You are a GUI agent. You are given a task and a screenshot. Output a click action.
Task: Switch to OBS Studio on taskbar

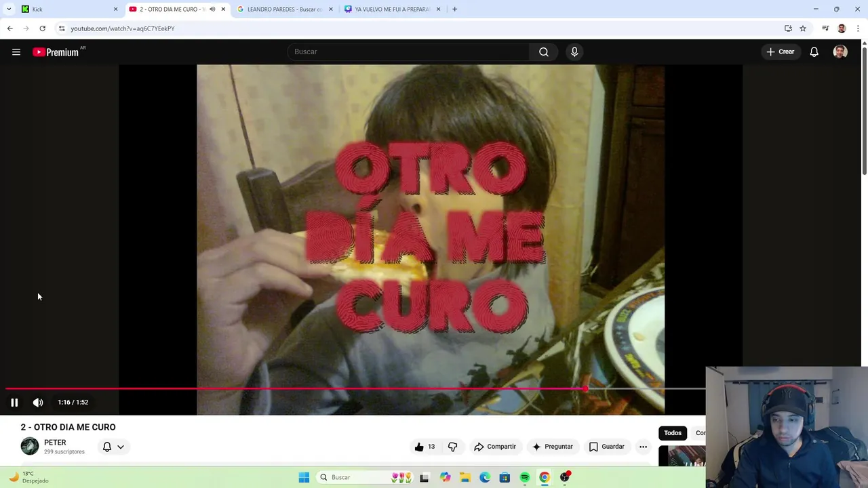click(564, 477)
